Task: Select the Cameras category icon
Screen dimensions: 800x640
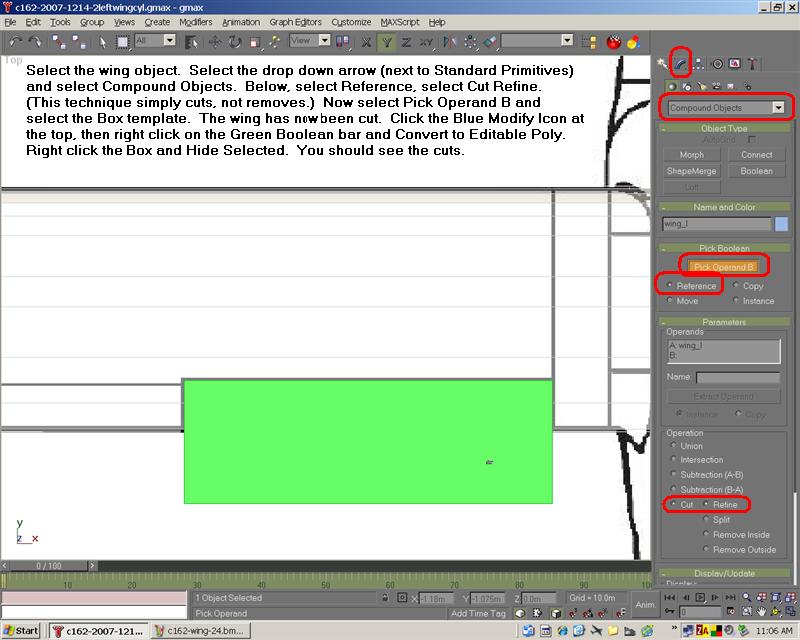Action: point(716,86)
